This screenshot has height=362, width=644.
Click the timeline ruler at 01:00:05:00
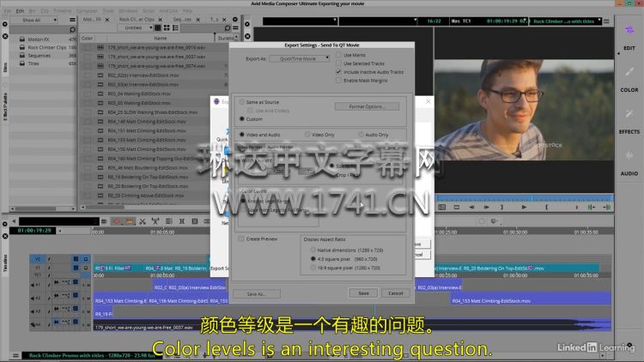pyautogui.click(x=162, y=232)
